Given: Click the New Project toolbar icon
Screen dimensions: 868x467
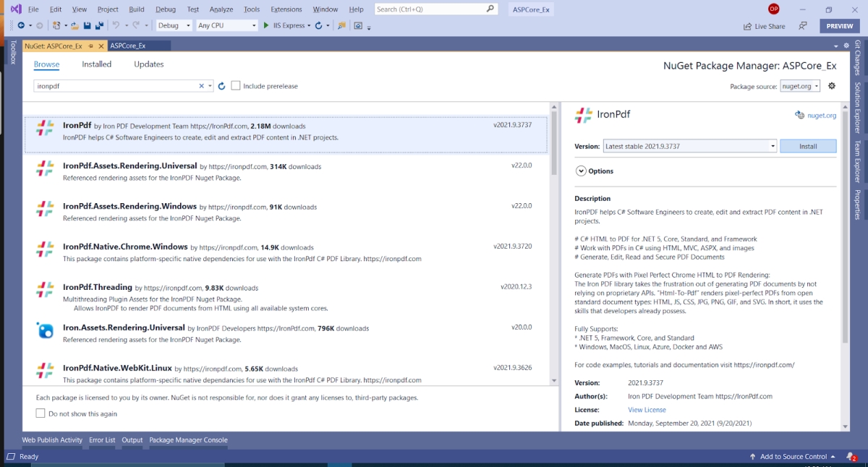Looking at the screenshot, I should pyautogui.click(x=56, y=25).
